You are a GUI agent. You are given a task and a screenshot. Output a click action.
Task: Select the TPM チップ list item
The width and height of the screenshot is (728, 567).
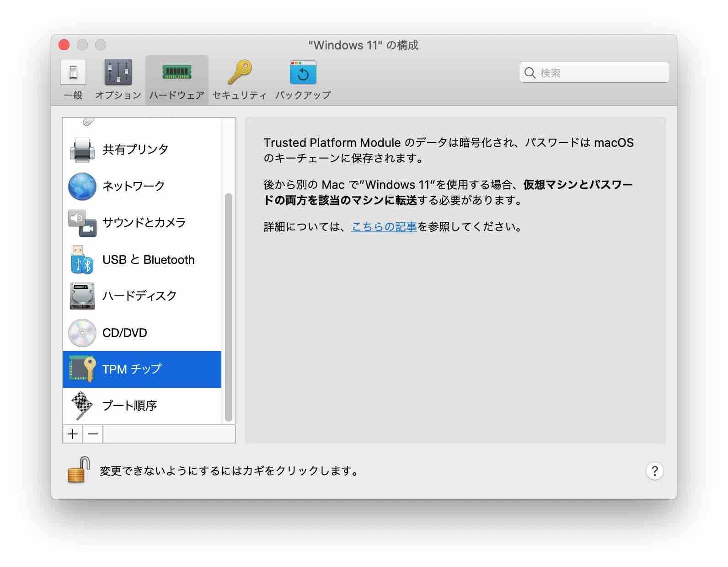point(142,369)
